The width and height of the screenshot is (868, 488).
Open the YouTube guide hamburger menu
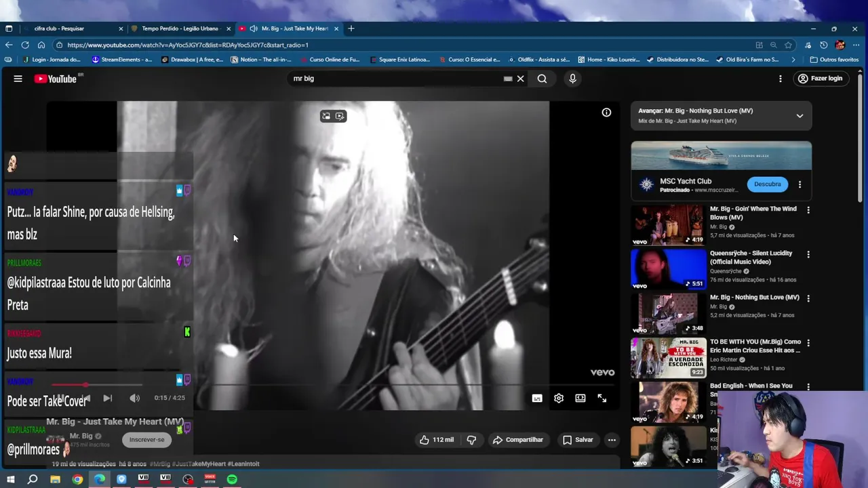18,79
